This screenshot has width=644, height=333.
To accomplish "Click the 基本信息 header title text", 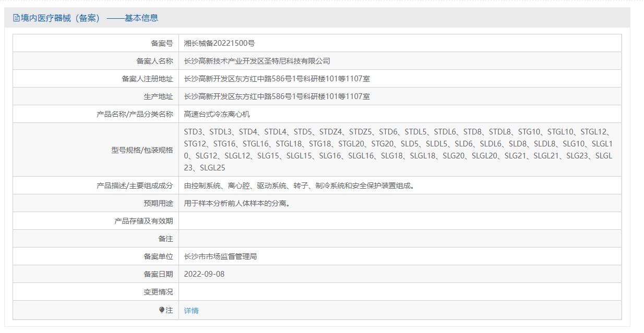I will click(x=141, y=18).
